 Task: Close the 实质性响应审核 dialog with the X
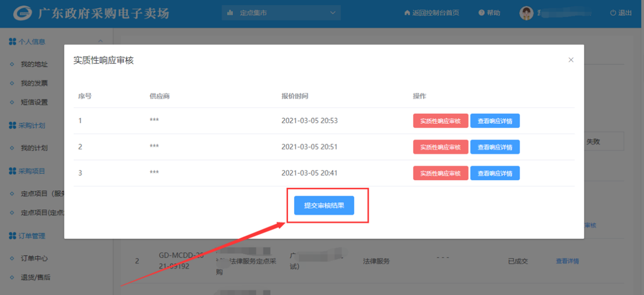[571, 60]
